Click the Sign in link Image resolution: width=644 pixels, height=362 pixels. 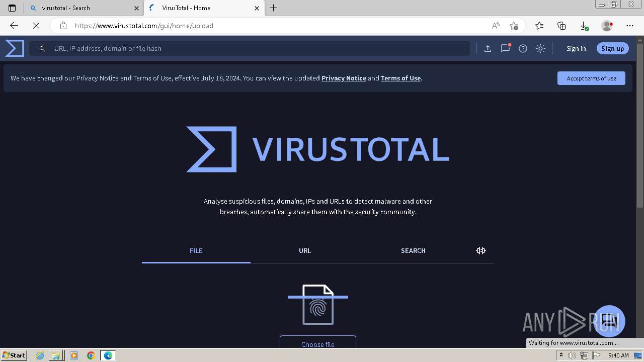(x=576, y=48)
